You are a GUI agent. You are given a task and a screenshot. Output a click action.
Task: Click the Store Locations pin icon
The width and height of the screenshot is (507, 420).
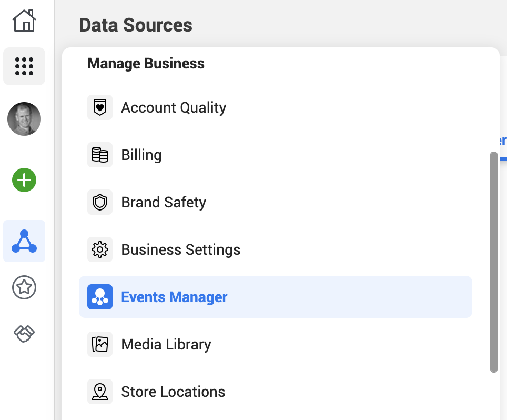point(100,392)
